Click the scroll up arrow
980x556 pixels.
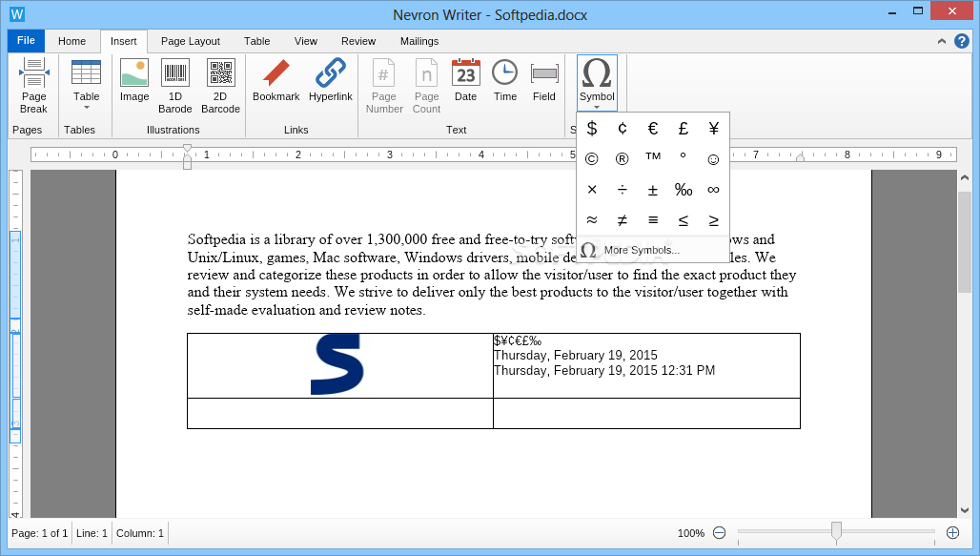[x=965, y=177]
